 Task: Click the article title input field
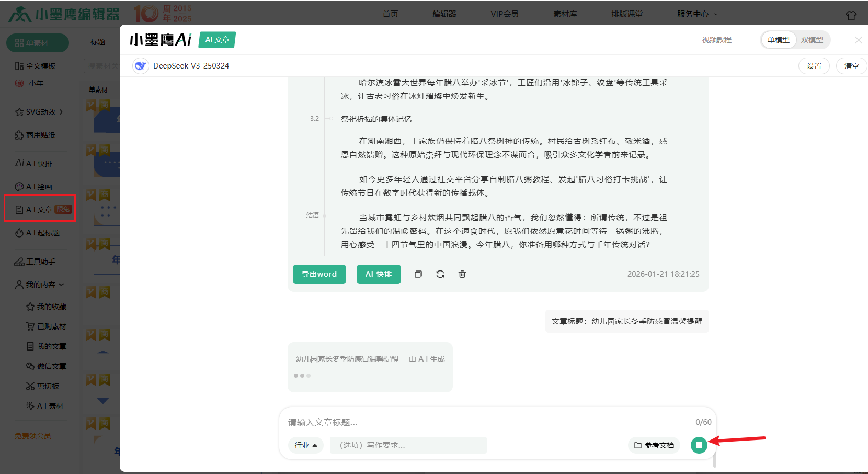486,422
